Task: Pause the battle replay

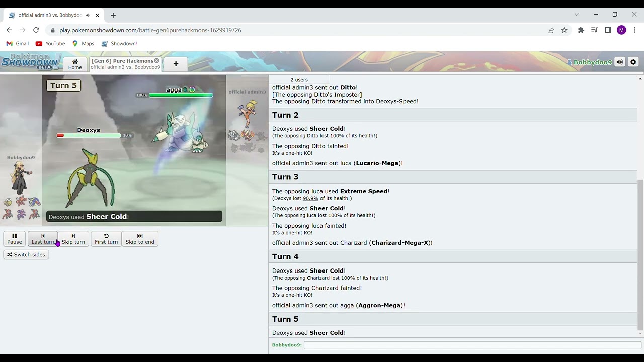Action: point(15,239)
